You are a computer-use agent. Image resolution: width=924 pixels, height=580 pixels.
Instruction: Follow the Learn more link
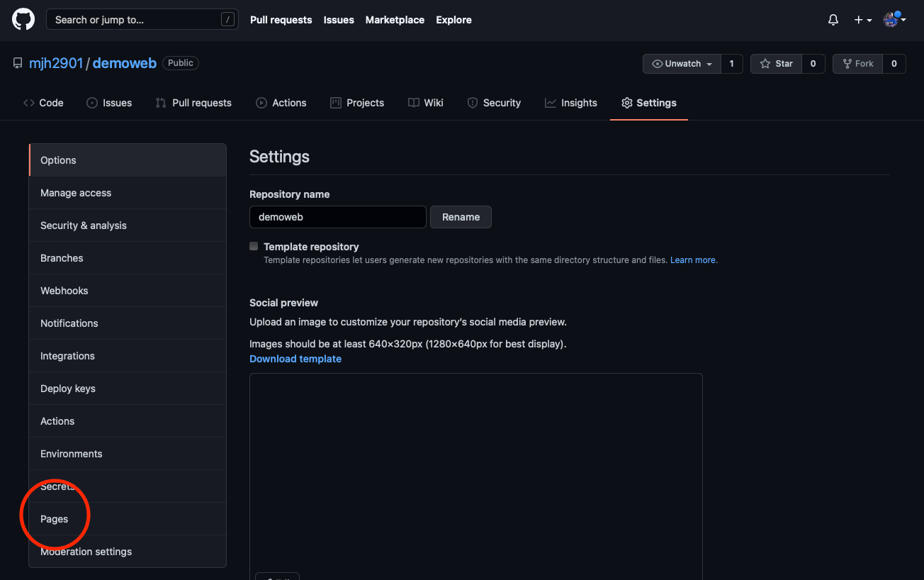[693, 260]
